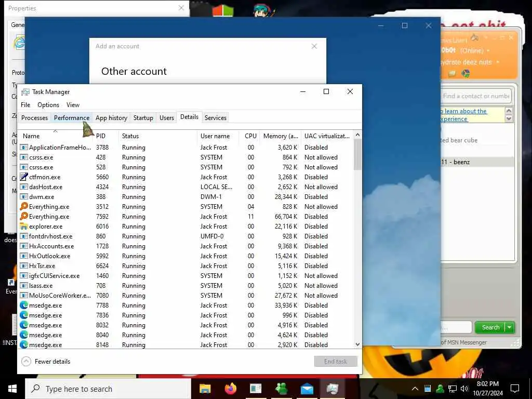Close the Add an account dialog
Screen dimensions: 532x399
[x=314, y=46]
